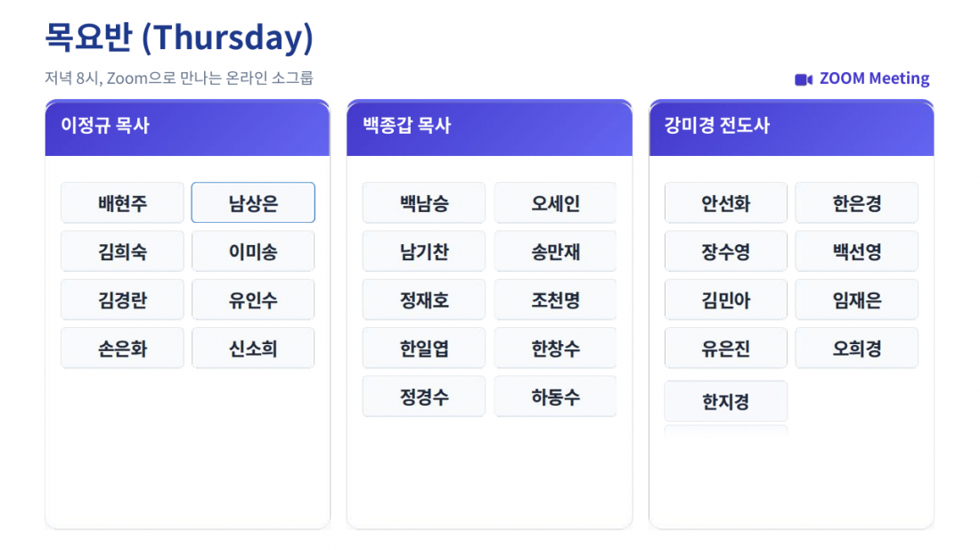
Task: Choose member 백선영
Action: [856, 251]
